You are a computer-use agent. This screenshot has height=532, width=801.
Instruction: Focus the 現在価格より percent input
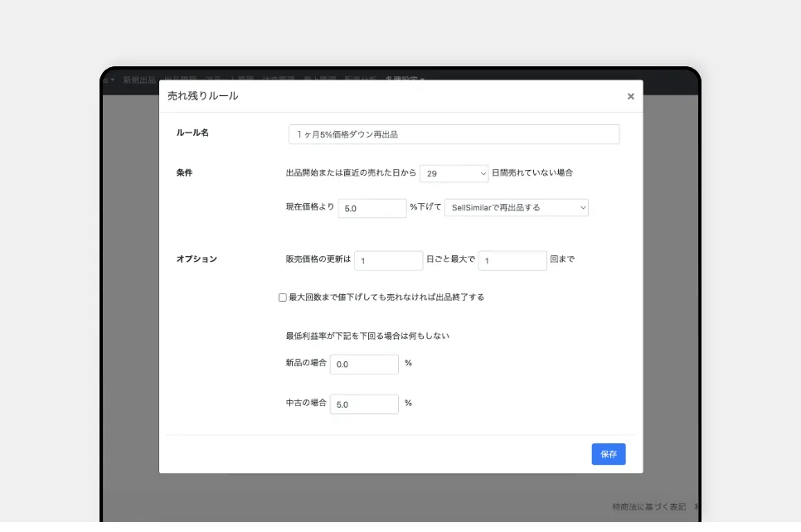pos(371,208)
